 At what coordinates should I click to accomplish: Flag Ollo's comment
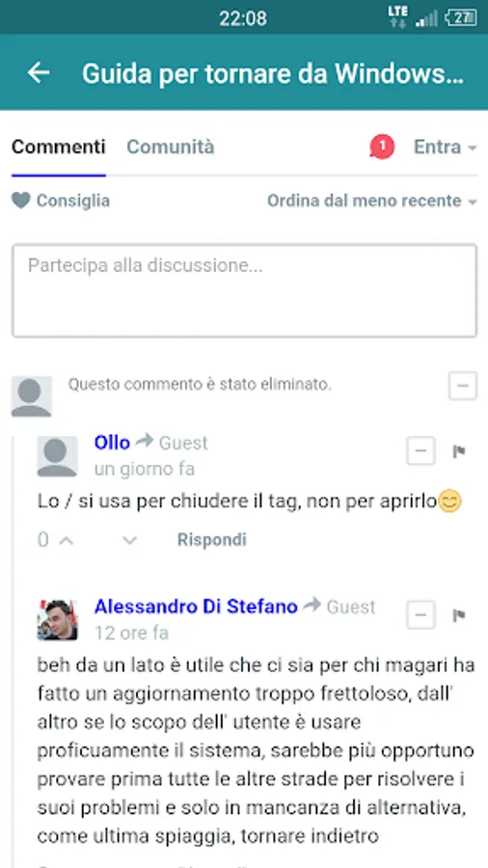459,451
